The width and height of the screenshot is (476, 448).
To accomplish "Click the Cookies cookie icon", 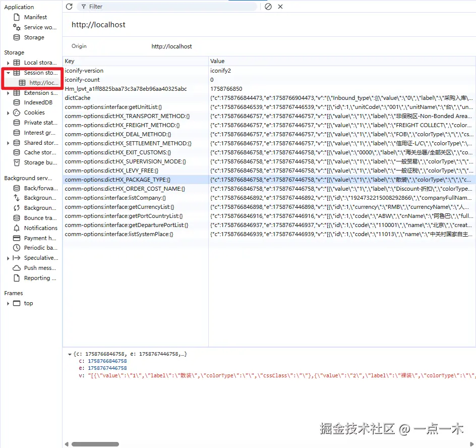I will (17, 113).
